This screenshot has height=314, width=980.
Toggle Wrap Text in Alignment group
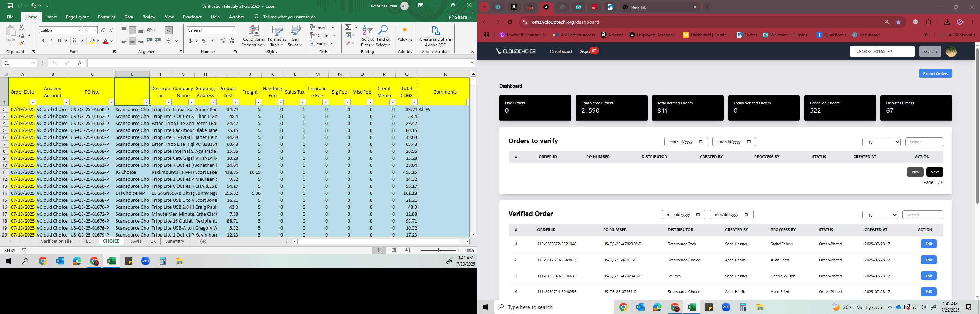[169, 30]
